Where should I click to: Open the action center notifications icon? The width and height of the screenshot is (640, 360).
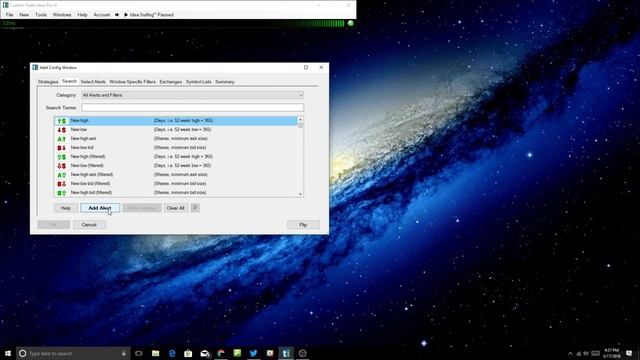point(629,353)
